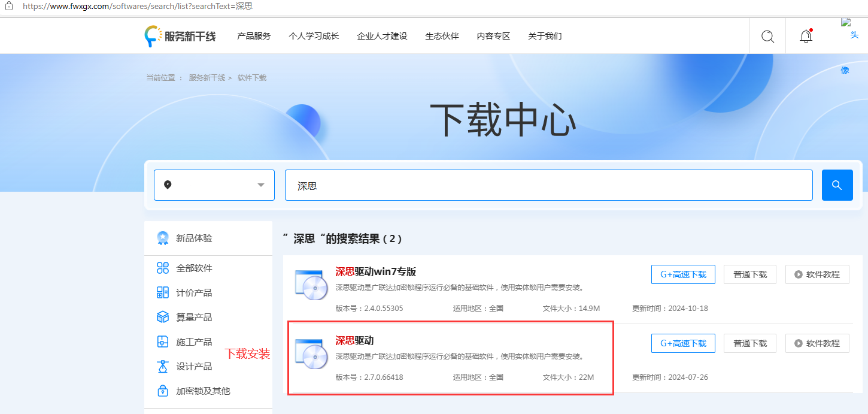Open the 深思驱动 title link in the second result

point(354,340)
